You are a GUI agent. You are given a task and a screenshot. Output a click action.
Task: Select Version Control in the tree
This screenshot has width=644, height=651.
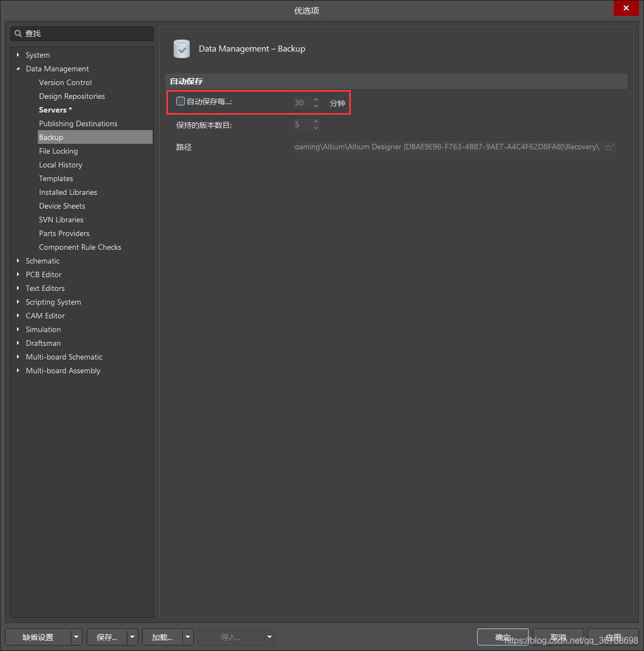click(x=65, y=82)
